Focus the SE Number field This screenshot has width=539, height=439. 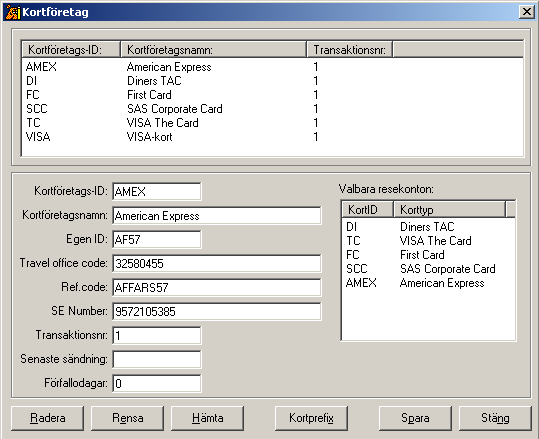click(217, 311)
